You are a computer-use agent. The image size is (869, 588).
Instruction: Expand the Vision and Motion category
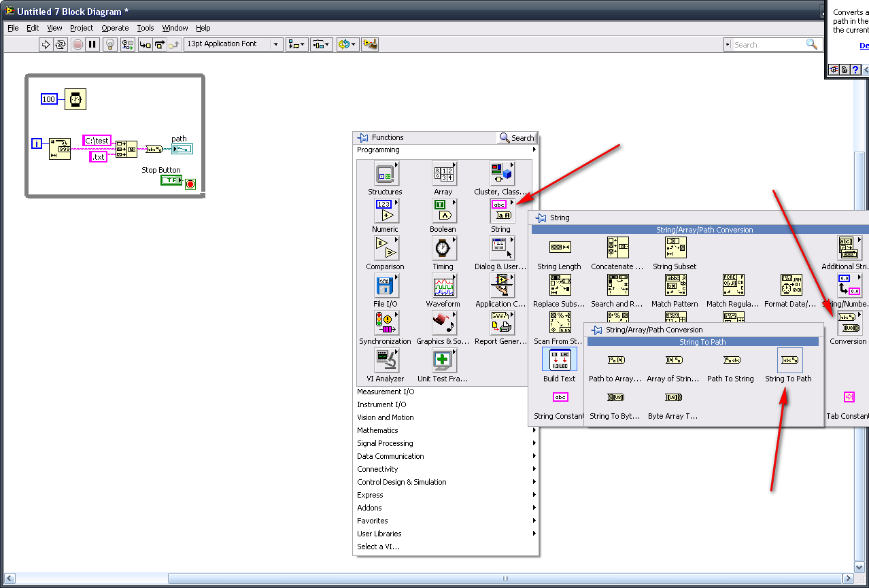(x=446, y=417)
